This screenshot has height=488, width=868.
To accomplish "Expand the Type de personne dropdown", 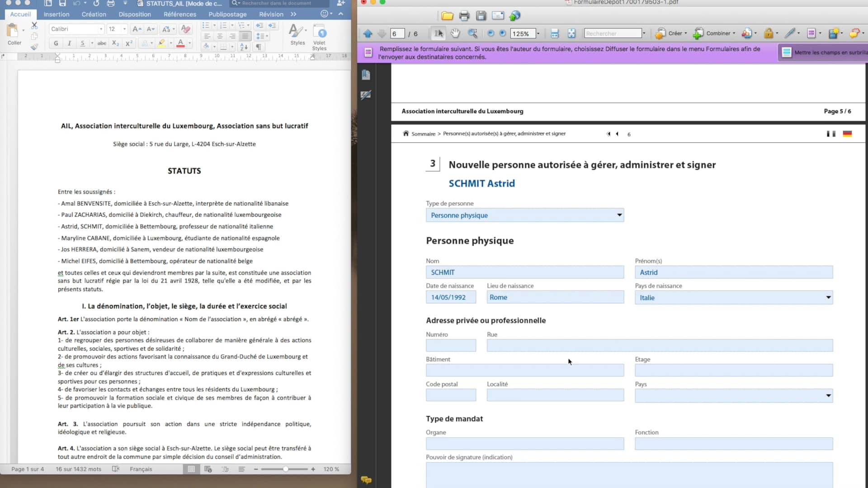I will pos(619,215).
